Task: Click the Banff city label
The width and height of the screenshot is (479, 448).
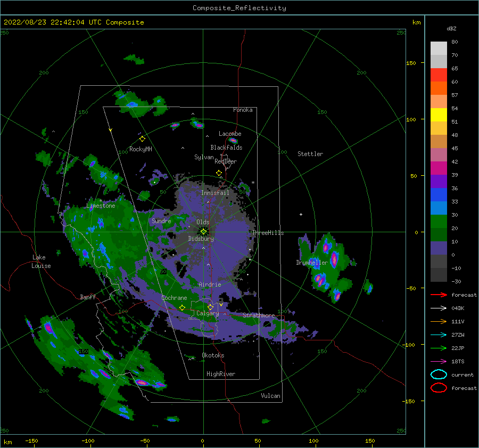Action: point(88,297)
